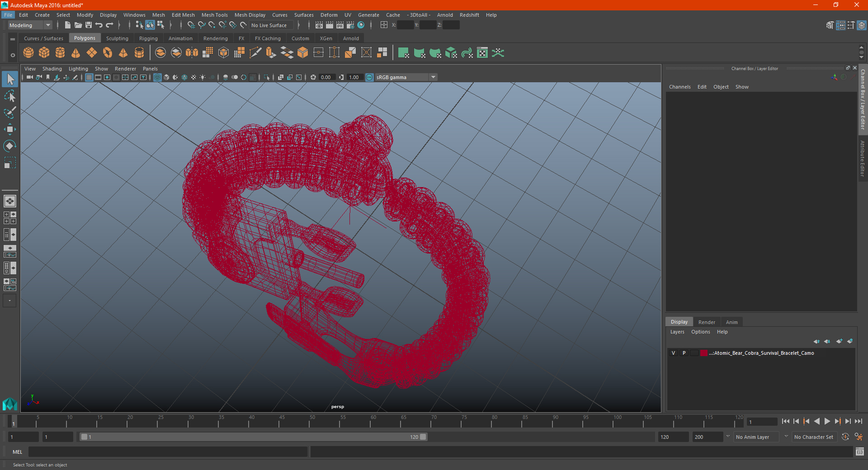Open the Mesh Tools menu
868x470 pixels.
pos(214,15)
